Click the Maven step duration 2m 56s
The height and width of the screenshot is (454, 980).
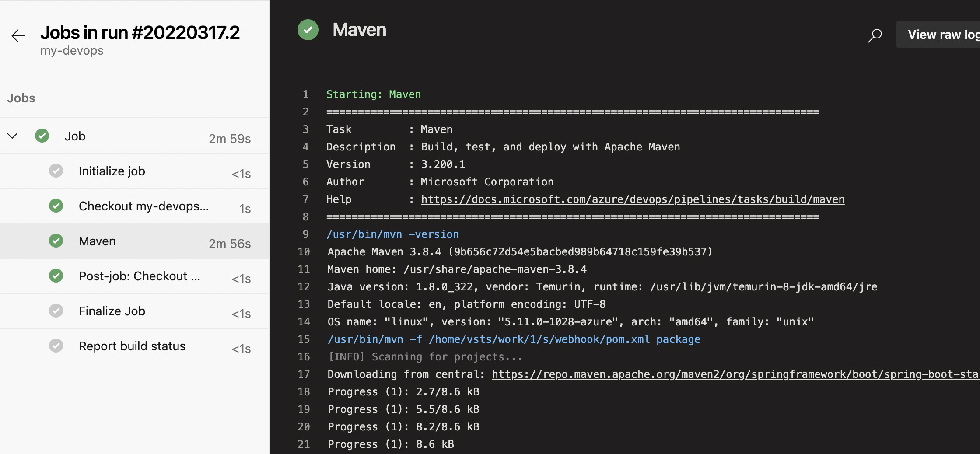(x=230, y=244)
